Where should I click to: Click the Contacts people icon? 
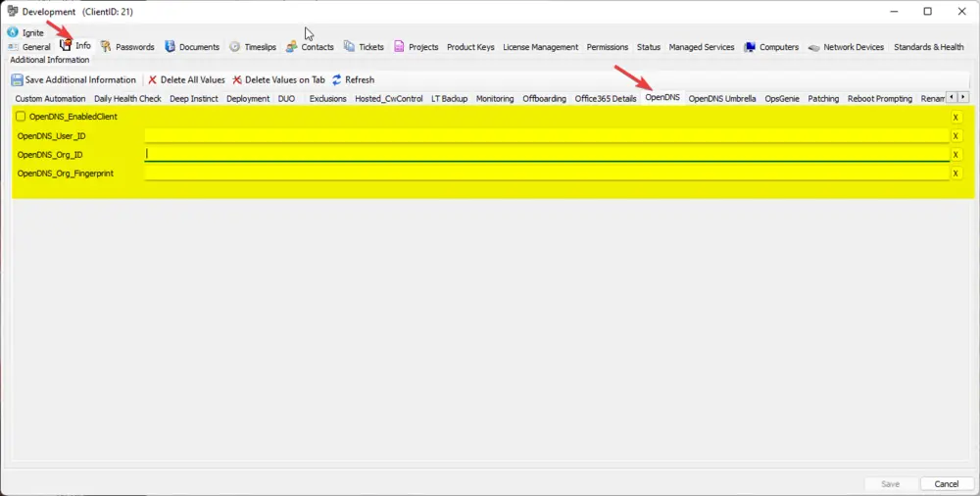pos(291,46)
